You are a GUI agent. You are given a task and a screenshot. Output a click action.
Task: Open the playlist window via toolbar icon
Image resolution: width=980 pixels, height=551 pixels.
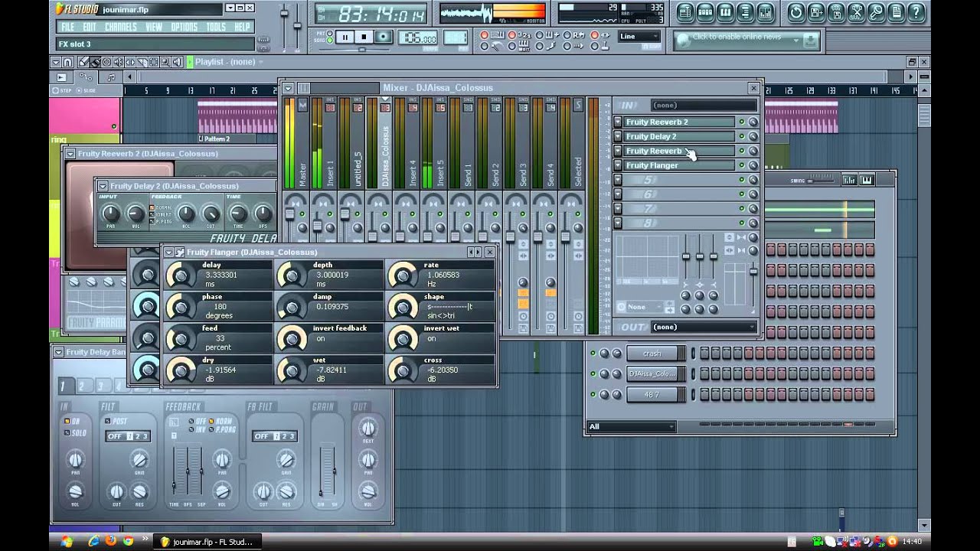pos(685,12)
